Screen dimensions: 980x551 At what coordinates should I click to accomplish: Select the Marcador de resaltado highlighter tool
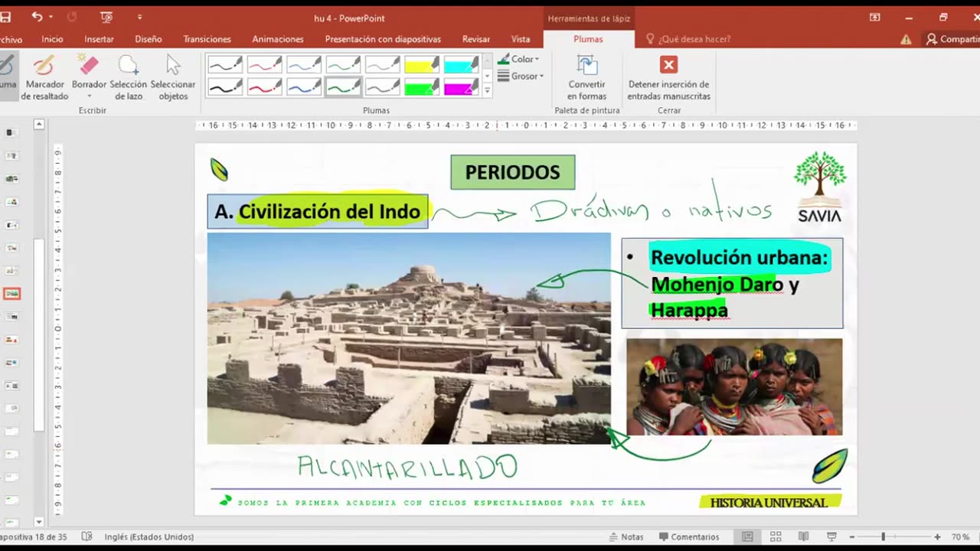coord(44,77)
